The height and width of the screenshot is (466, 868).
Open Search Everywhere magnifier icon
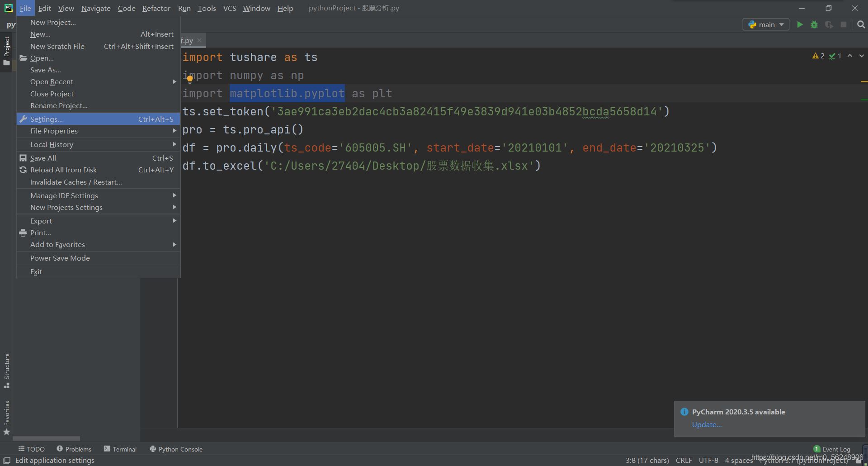(861, 25)
